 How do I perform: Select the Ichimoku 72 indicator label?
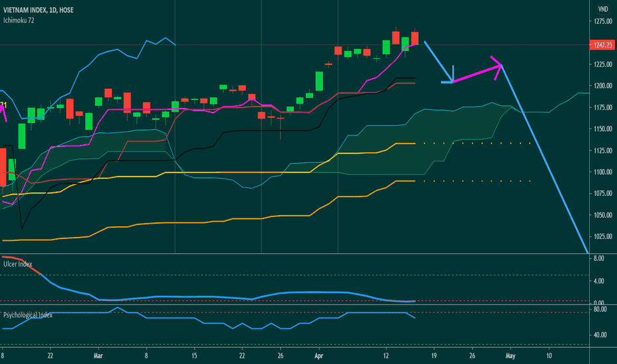tap(19, 20)
